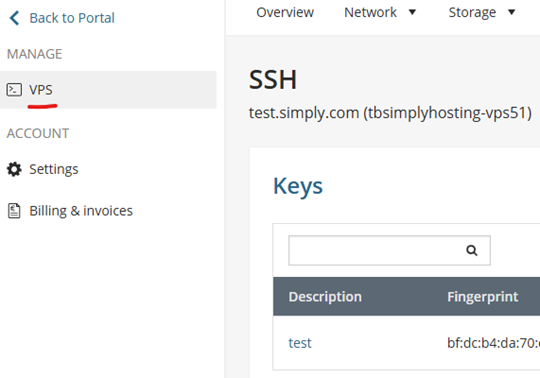The image size is (540, 378).
Task: Open the test SSH key link
Action: (300, 343)
